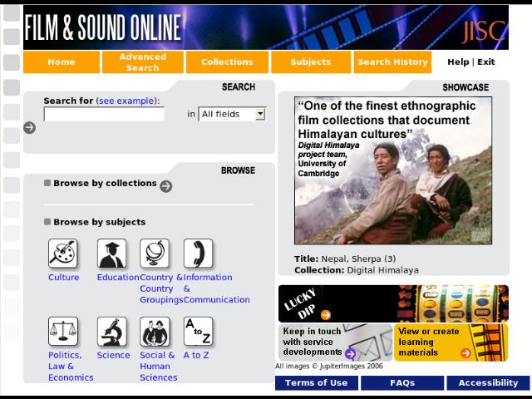Click the see example link
The image size is (532, 399).
(x=126, y=101)
